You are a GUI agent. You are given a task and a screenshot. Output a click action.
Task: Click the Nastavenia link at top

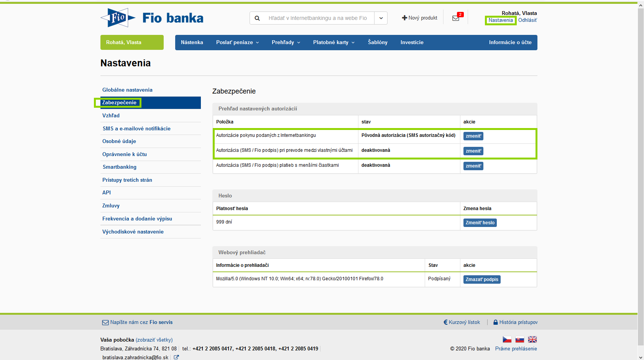click(x=501, y=20)
